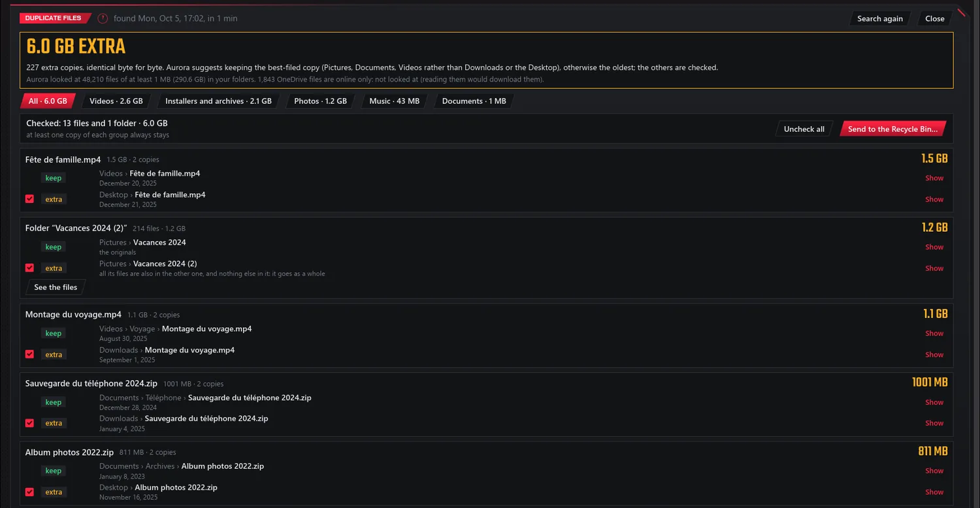The image size is (980, 508).
Task: Show Documents › Téléphone Sauvegarde du téléphone 2024.zip
Action: [x=934, y=402]
